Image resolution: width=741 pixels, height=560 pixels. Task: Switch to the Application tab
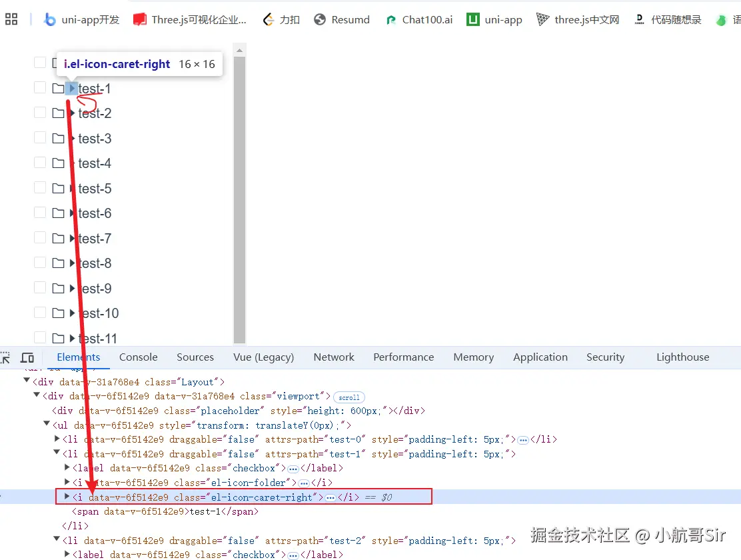click(540, 357)
